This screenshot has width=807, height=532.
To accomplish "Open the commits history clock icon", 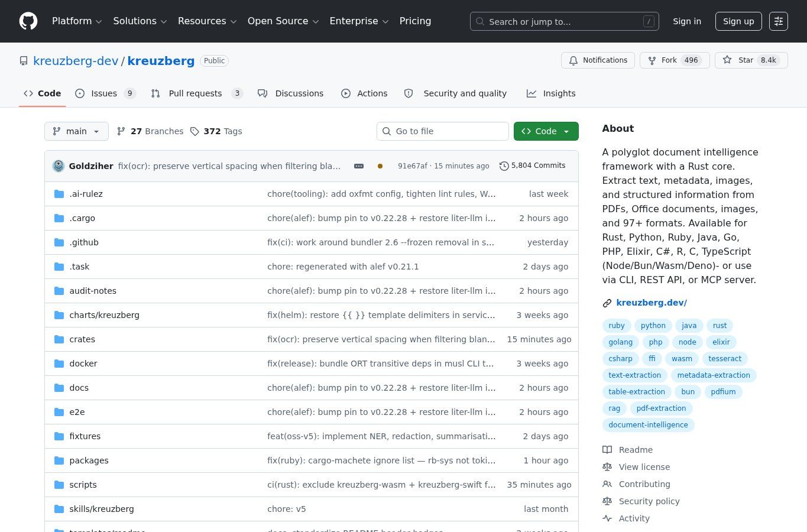I will (504, 166).
